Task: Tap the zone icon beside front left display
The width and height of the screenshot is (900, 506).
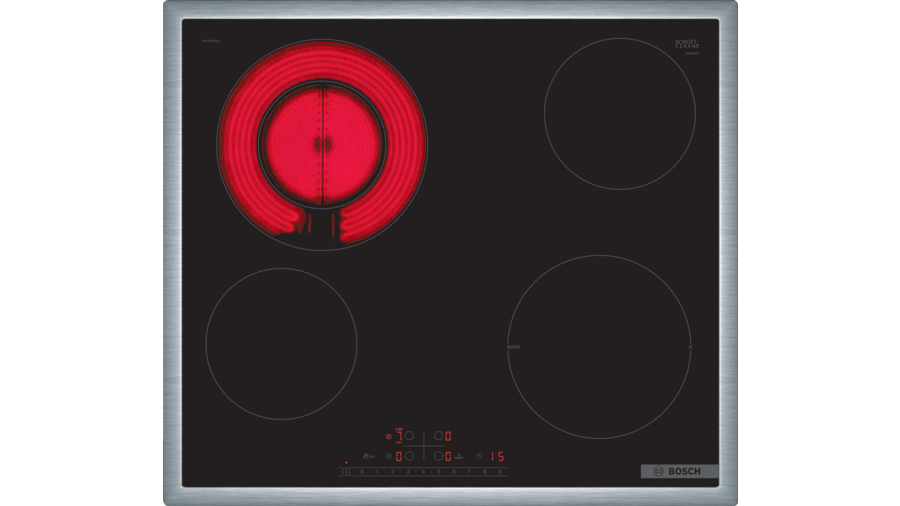Action: (388, 456)
